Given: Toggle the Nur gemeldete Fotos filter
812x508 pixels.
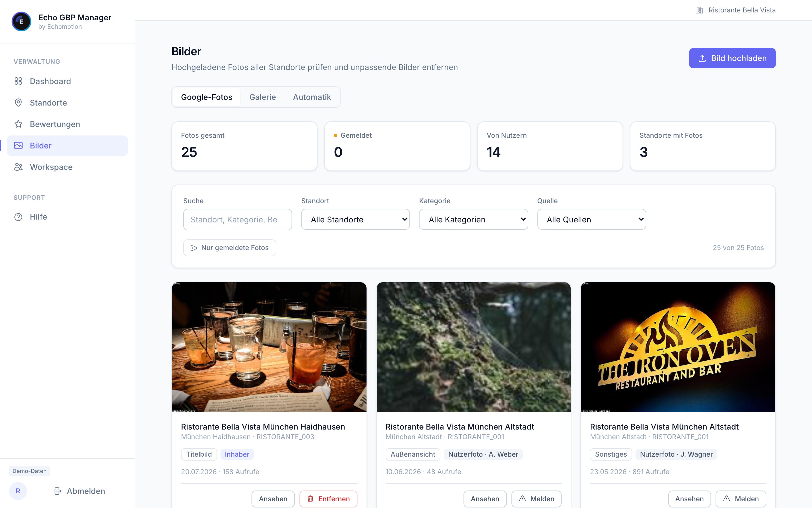Looking at the screenshot, I should pos(230,248).
